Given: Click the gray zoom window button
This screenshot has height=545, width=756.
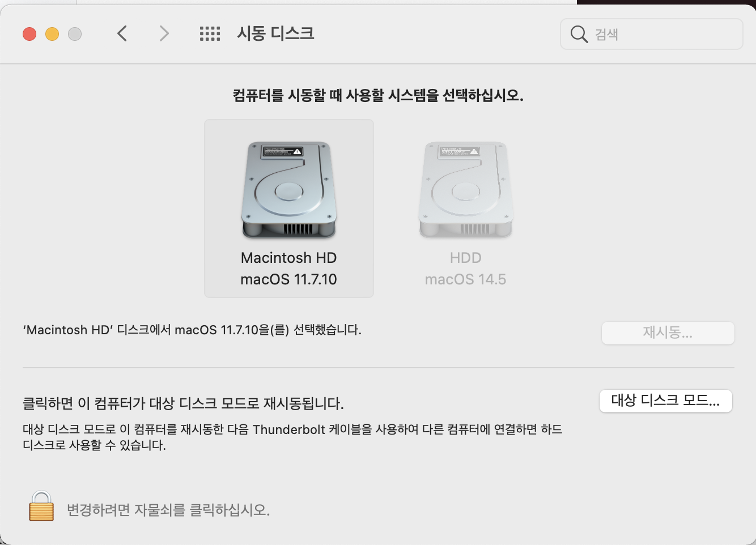Looking at the screenshot, I should tap(75, 34).
